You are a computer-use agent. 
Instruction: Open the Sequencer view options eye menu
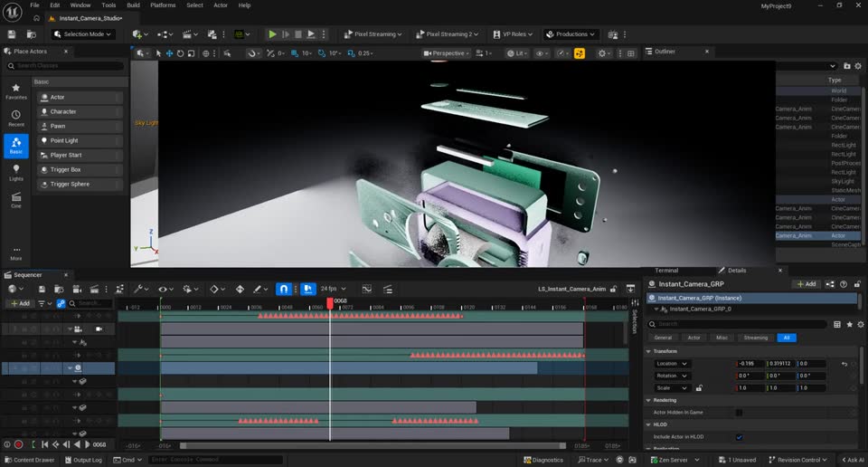165,290
